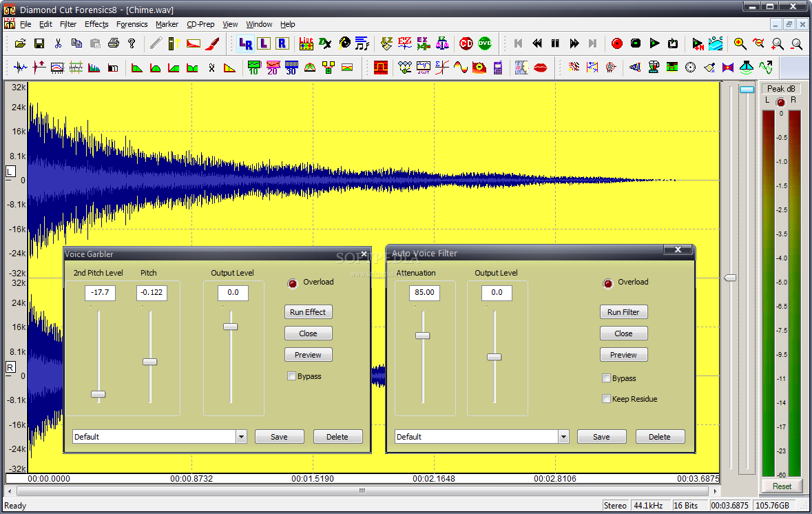Click the Rewind button

click(537, 43)
